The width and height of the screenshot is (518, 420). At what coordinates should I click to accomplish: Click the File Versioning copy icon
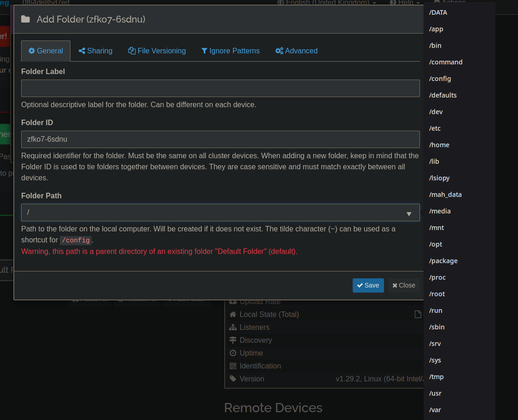132,51
